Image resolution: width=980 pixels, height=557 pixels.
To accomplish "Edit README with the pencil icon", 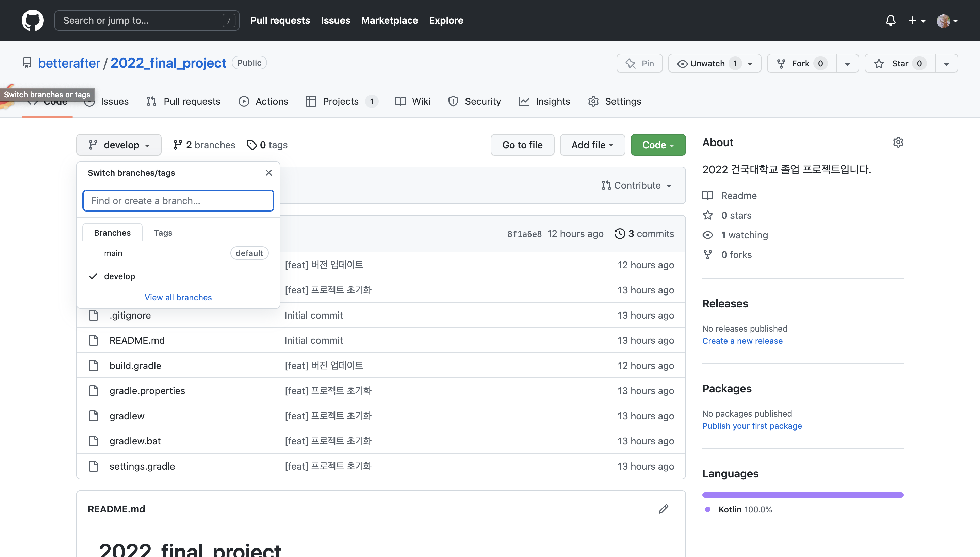I will (664, 509).
